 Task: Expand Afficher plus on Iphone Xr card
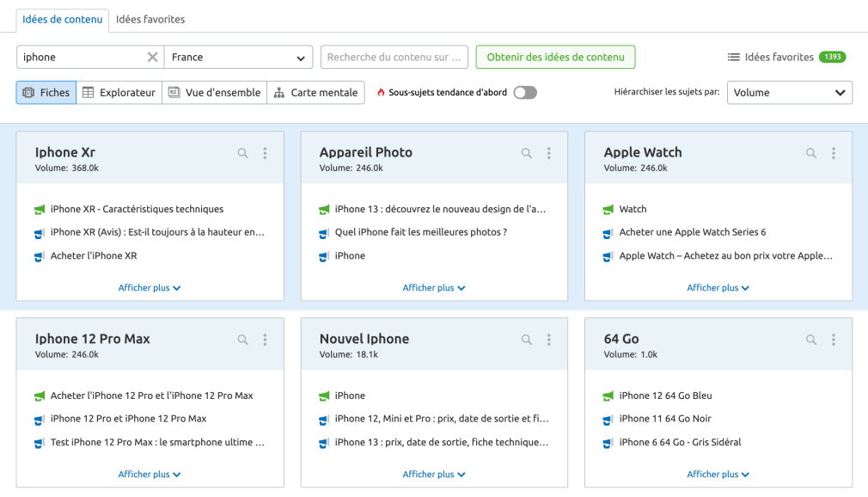(150, 288)
